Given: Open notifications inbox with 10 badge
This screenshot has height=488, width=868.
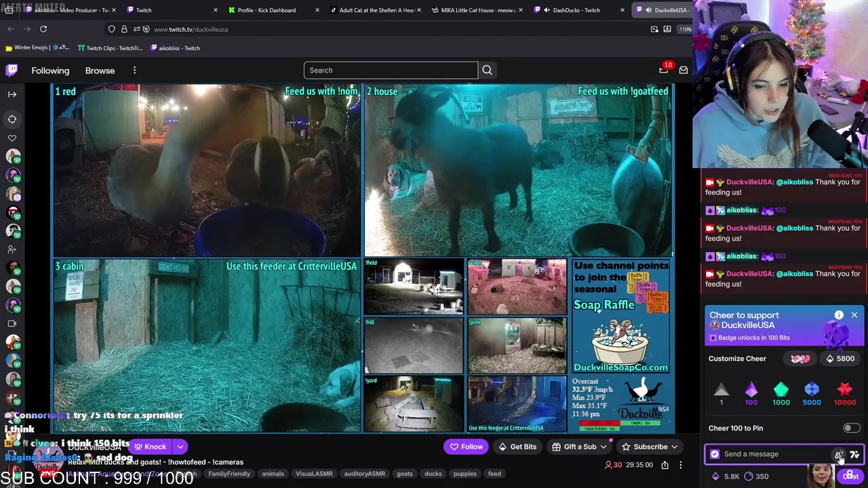Looking at the screenshot, I should [663, 70].
